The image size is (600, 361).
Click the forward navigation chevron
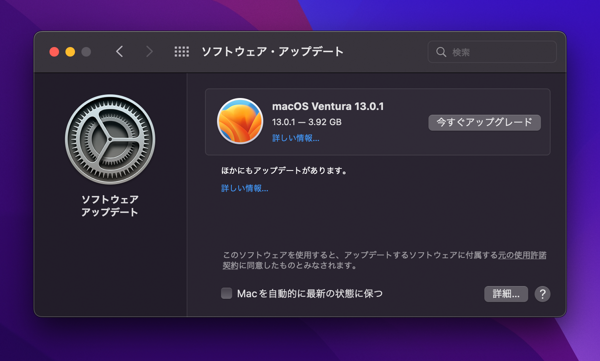click(x=149, y=52)
